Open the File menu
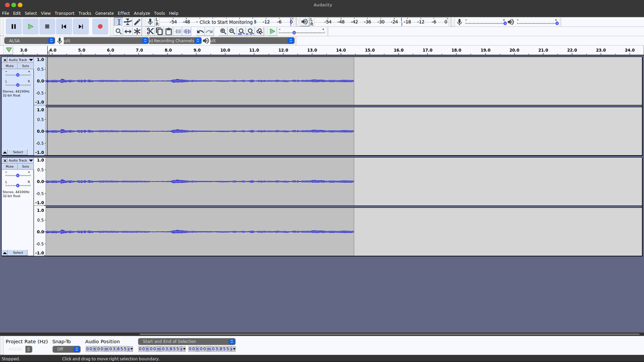The image size is (644, 362). tap(6, 13)
